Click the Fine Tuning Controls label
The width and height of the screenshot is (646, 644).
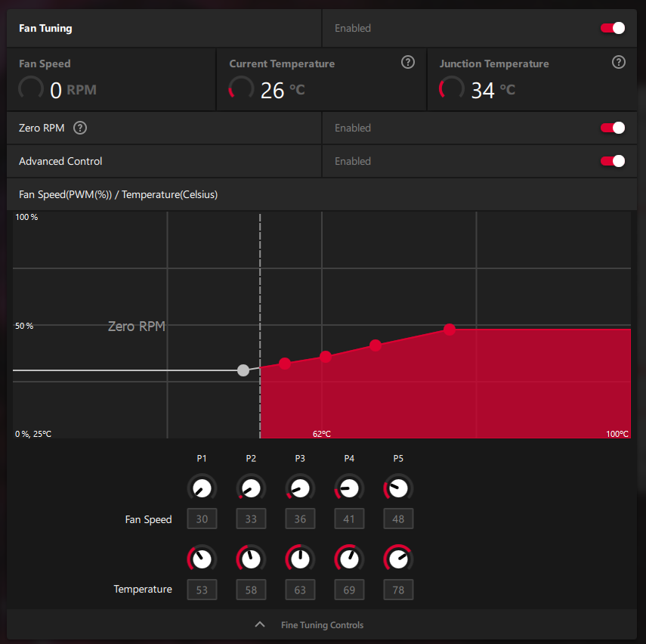point(322,625)
